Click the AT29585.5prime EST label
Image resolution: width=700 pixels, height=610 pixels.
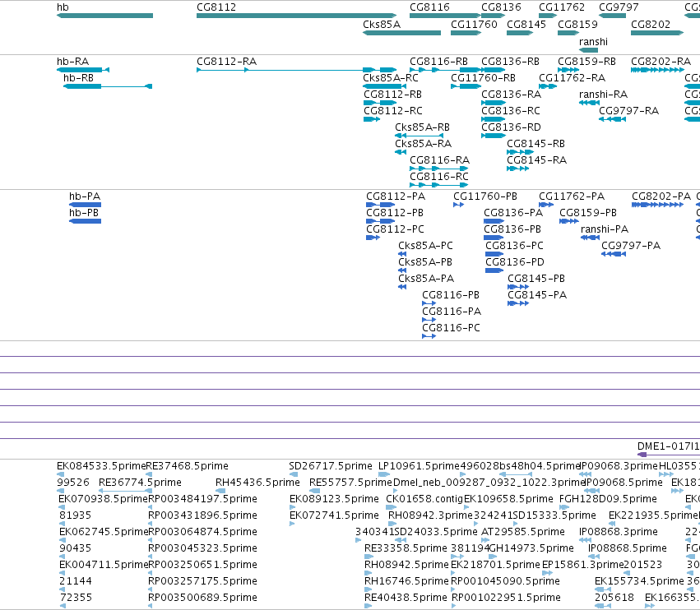pyautogui.click(x=523, y=532)
